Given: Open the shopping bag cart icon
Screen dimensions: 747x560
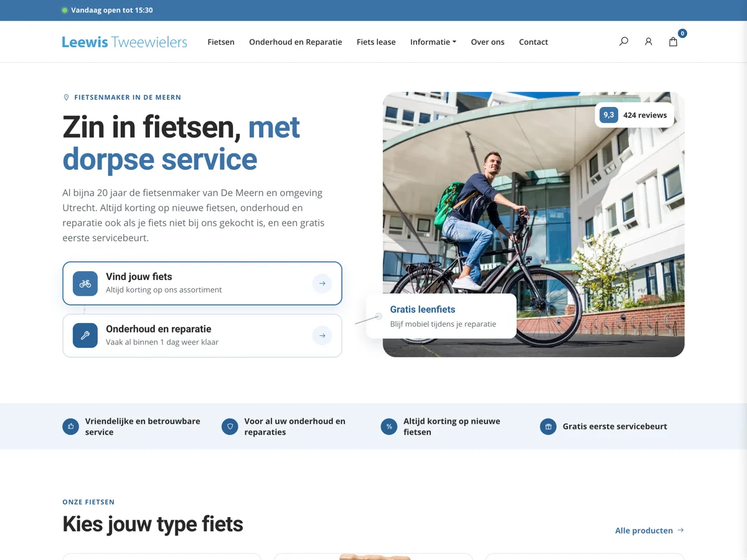Looking at the screenshot, I should (673, 42).
